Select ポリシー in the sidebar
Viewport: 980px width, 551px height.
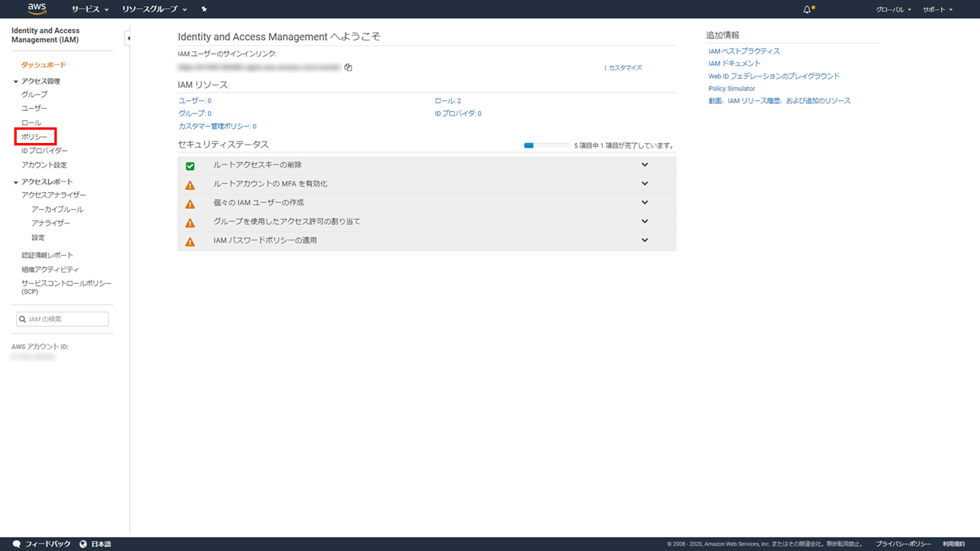point(34,137)
